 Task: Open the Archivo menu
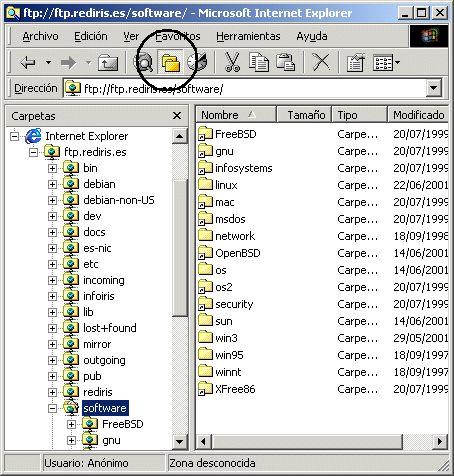click(40, 36)
